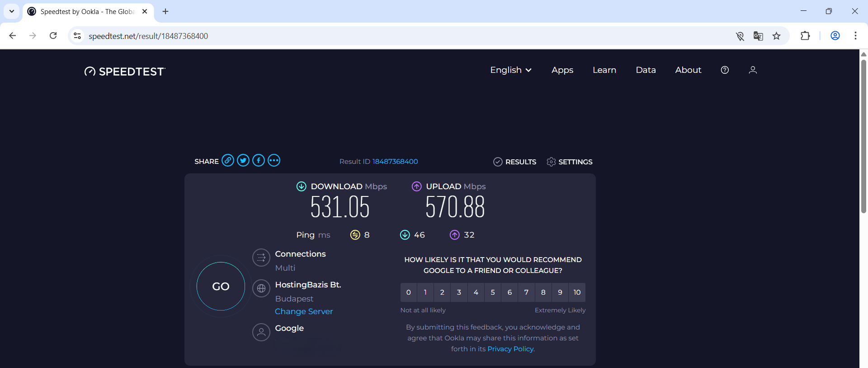Copy share link via the link icon
This screenshot has width=868, height=368.
[228, 161]
